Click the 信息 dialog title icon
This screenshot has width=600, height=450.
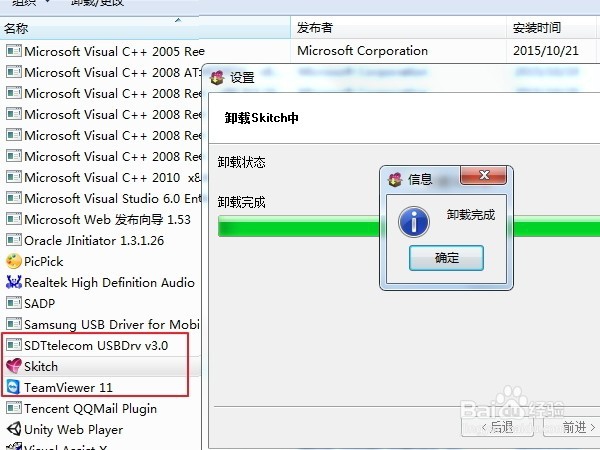[395, 179]
